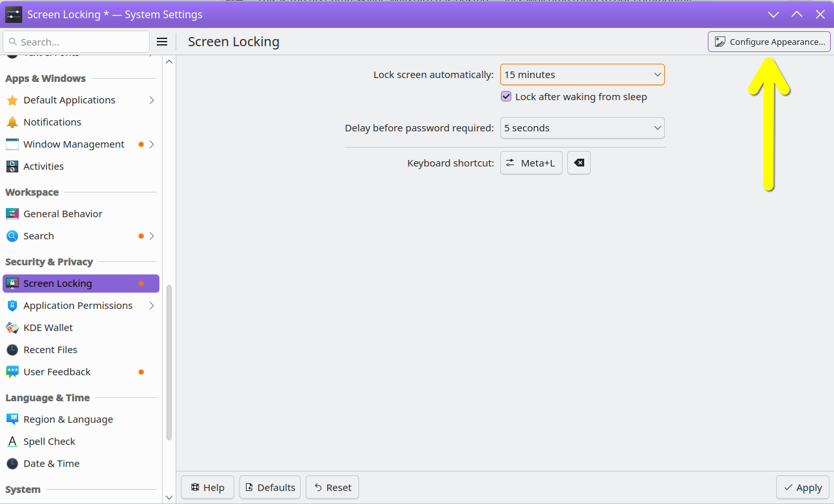Click the Window Management icon
The height and width of the screenshot is (504, 834).
point(12,144)
